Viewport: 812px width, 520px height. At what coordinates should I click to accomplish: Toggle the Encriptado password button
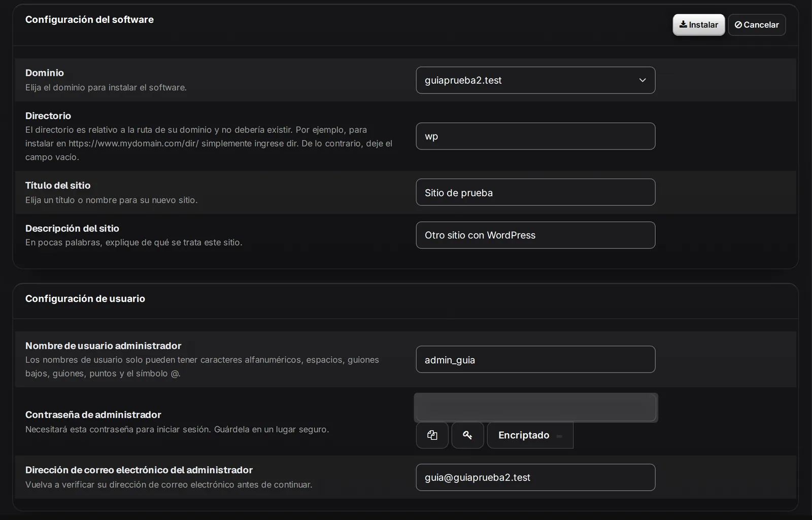(530, 435)
